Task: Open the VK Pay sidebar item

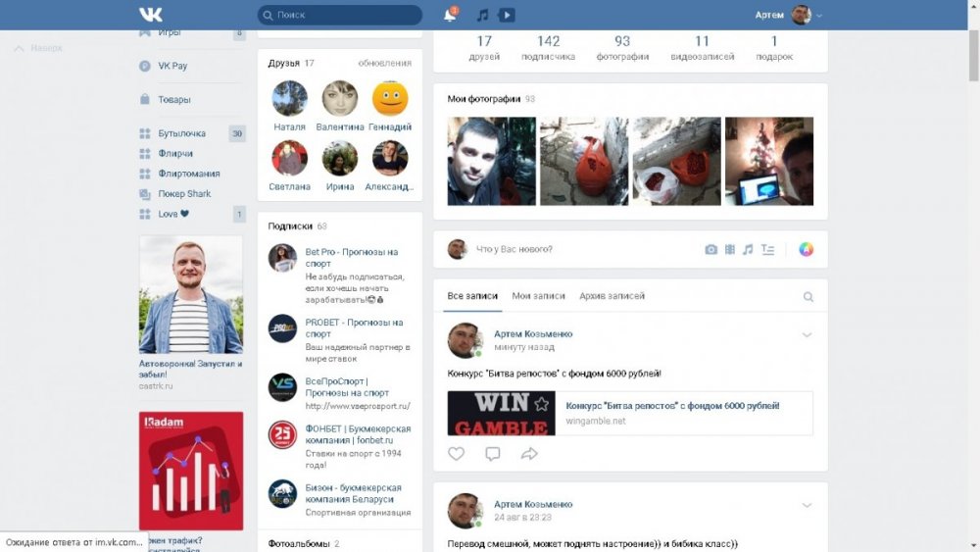Action: tap(171, 66)
